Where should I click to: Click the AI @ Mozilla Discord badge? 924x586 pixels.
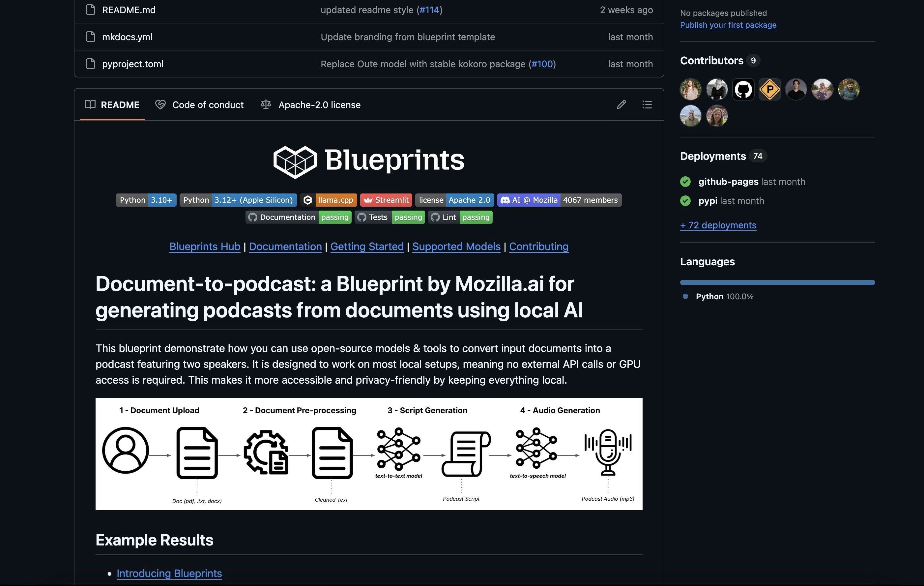559,200
